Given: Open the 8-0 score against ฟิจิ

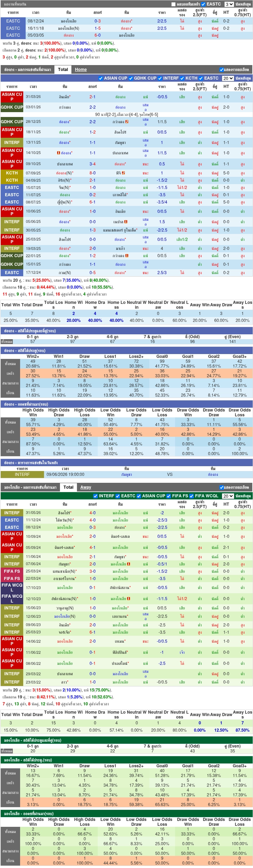Looking at the screenshot, I should pos(93,173).
